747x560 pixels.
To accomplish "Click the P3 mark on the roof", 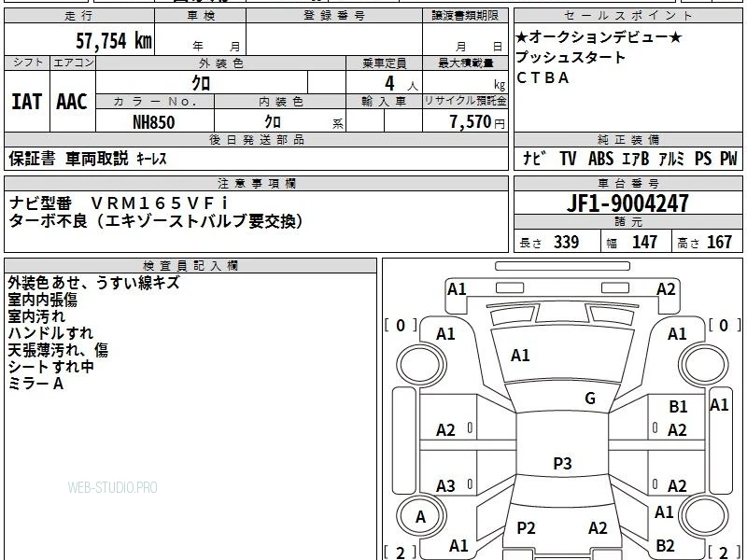I will (x=562, y=463).
